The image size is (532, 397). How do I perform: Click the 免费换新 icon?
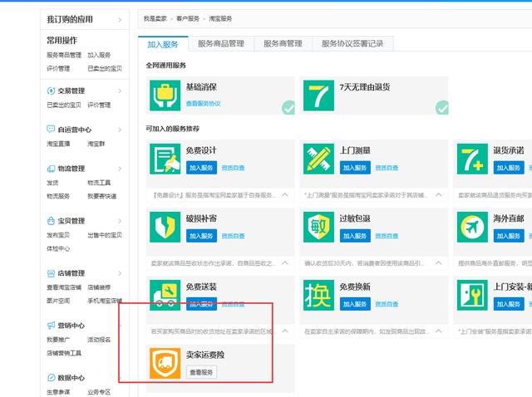(318, 295)
